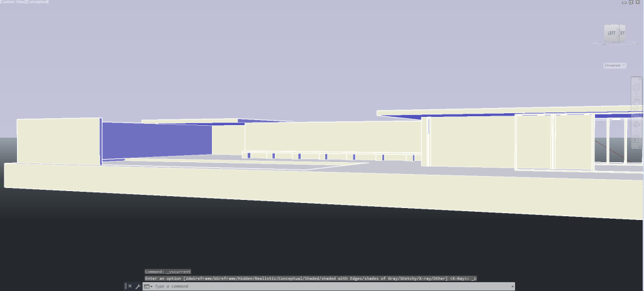This screenshot has height=291, width=644.
Task: Activate the Pan hand tool
Action: tap(636, 101)
